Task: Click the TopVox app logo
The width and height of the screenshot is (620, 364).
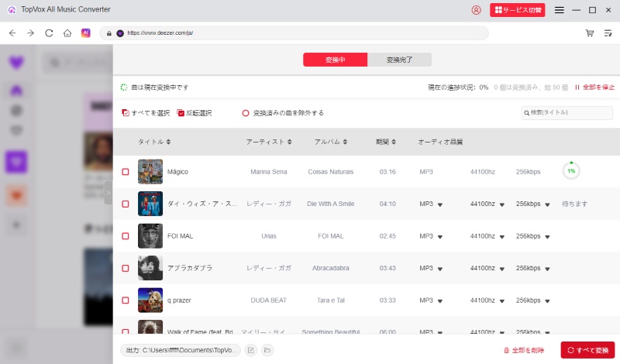Action: tap(12, 10)
